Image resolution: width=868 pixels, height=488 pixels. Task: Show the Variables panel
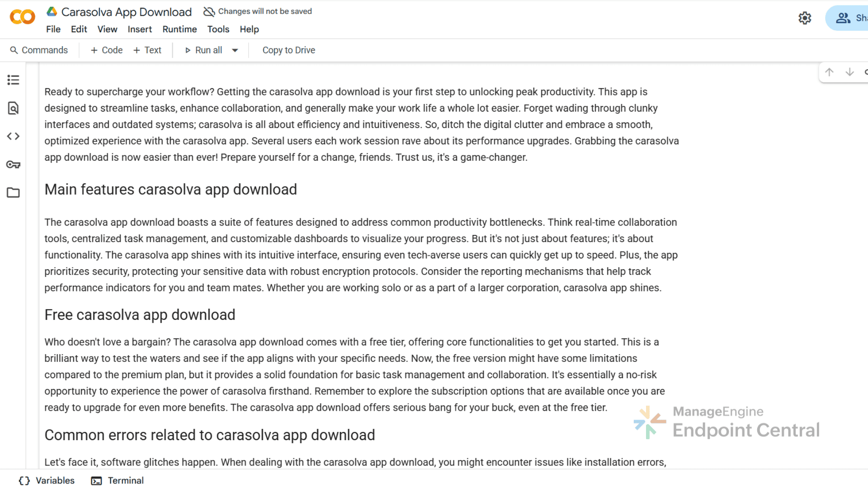[x=47, y=480]
